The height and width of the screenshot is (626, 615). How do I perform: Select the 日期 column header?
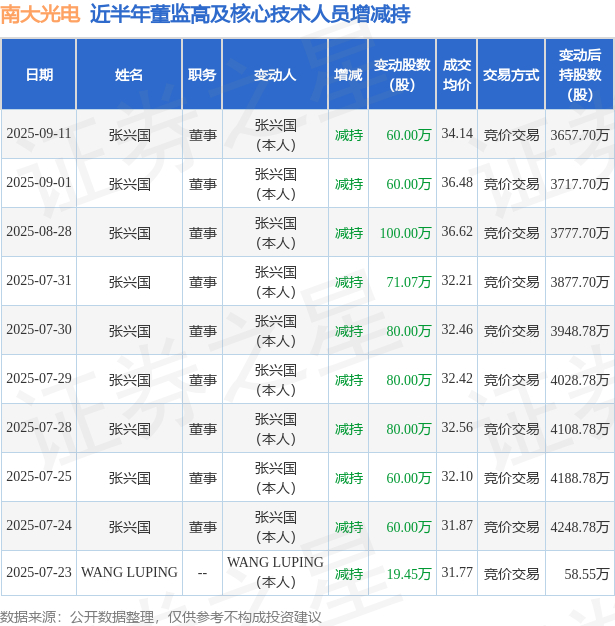tap(39, 75)
